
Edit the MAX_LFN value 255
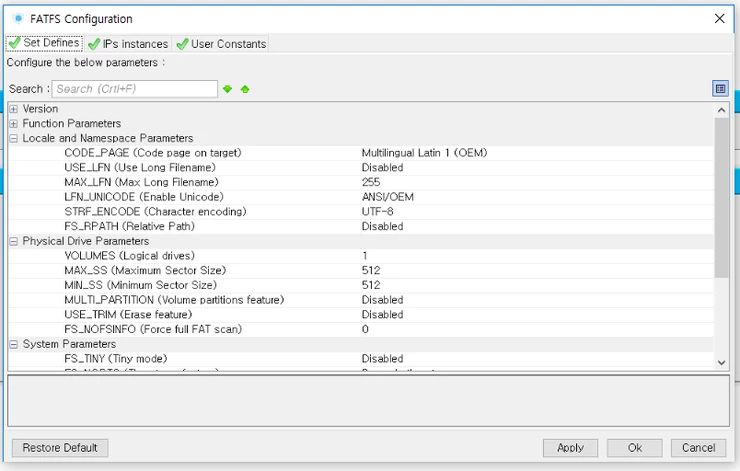click(x=371, y=182)
